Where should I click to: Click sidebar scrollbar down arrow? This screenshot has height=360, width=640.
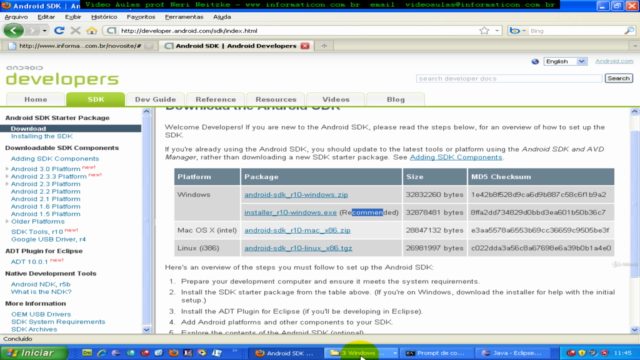pyautogui.click(x=147, y=329)
